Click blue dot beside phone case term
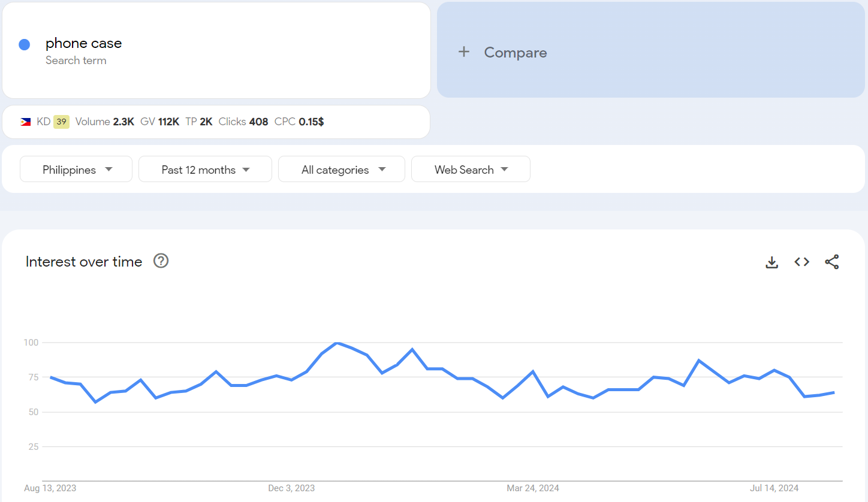Screen dimensions: 868x502 coord(25,44)
